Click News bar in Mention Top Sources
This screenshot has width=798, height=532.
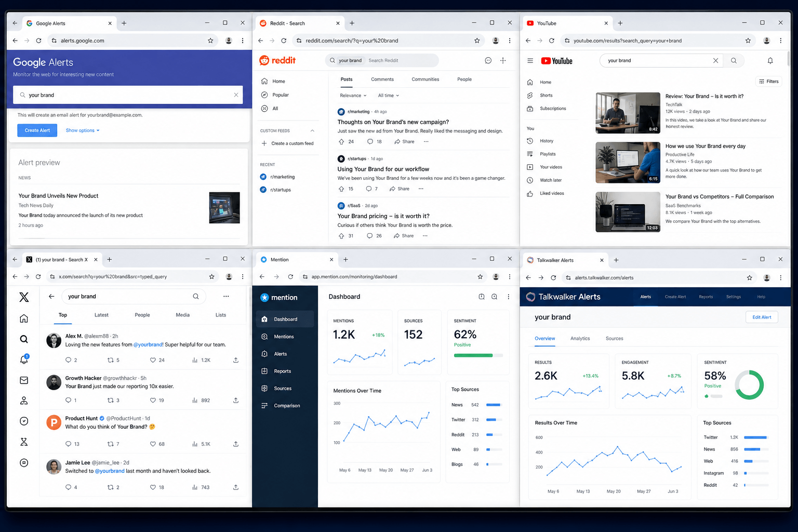click(x=494, y=405)
